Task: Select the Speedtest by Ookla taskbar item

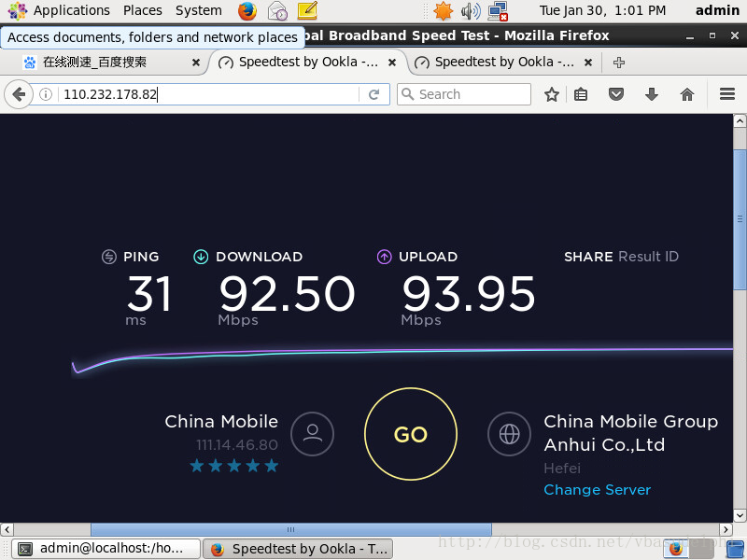Action: tap(298, 549)
